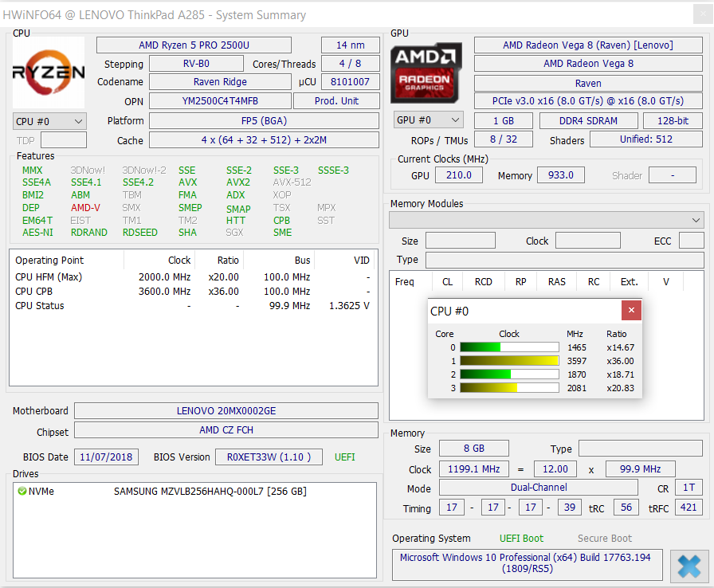Click the Core 2 clock bar

[x=509, y=374]
